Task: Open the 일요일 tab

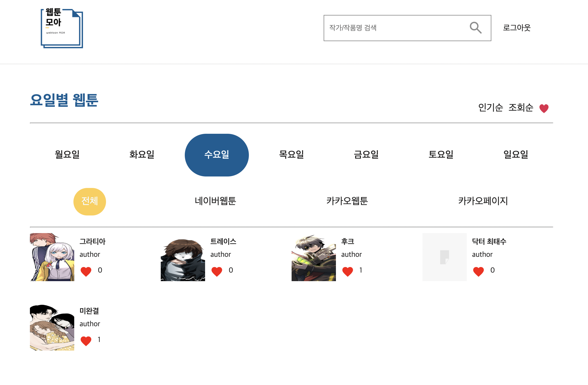Action: point(516,155)
